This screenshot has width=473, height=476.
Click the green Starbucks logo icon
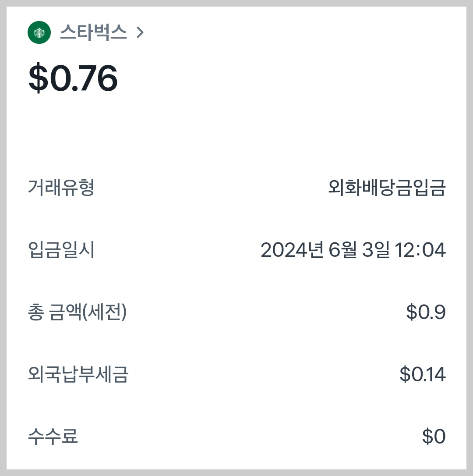tap(39, 32)
